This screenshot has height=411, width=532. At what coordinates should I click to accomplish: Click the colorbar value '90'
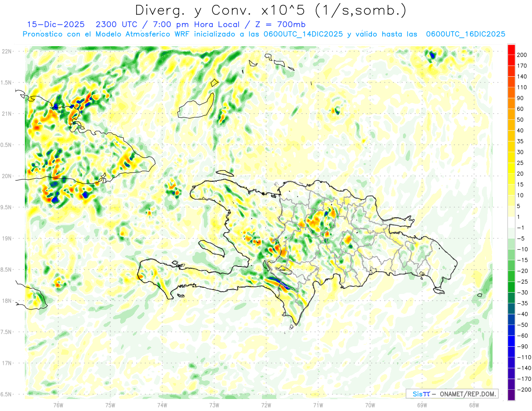520,98
